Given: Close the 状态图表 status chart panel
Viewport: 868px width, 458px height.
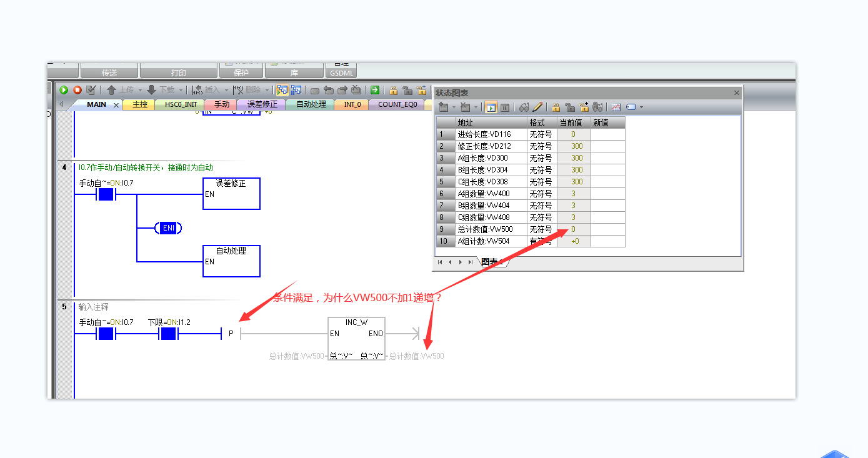Looking at the screenshot, I should point(736,93).
